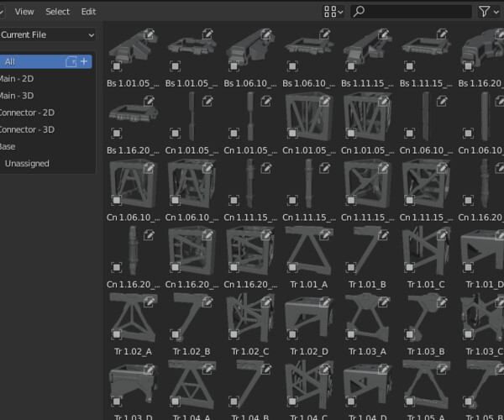
Task: Click the pencil edit icon on Tr 1.01_C
Action: point(442,235)
